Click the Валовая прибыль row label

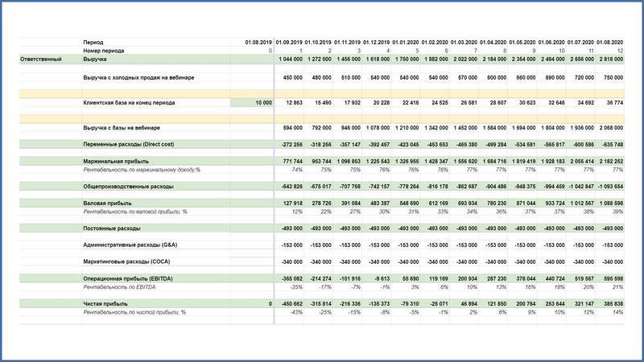[107, 204]
